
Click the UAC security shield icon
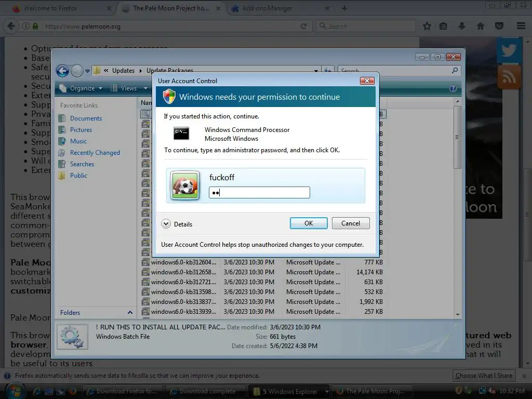(x=169, y=97)
